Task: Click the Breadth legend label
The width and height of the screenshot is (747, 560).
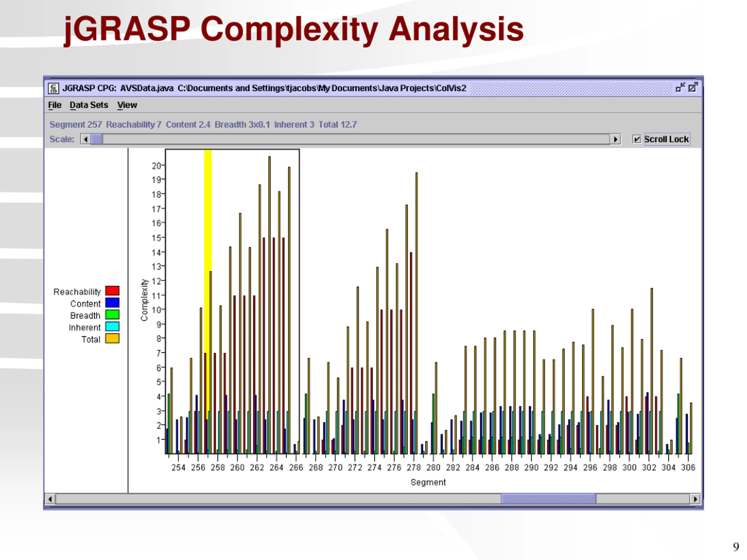Action: 85,316
